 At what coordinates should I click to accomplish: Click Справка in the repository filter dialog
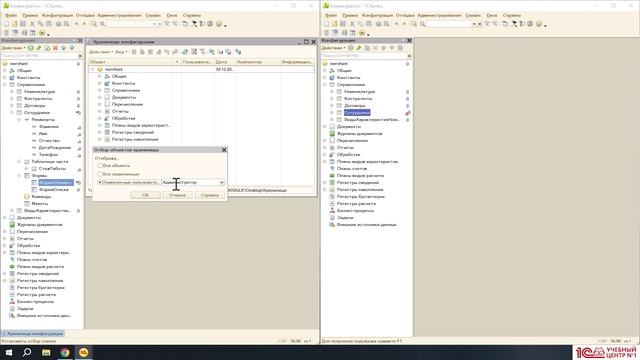pos(209,195)
